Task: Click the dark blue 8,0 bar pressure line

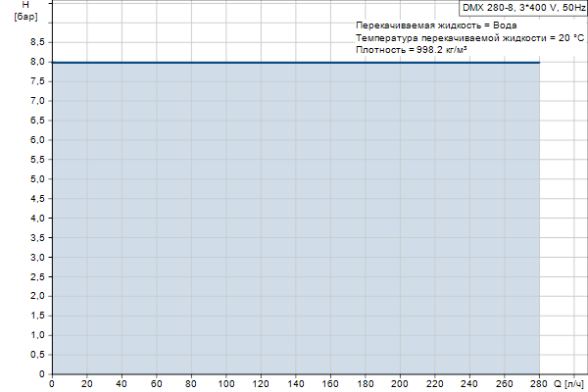Action: (294, 62)
